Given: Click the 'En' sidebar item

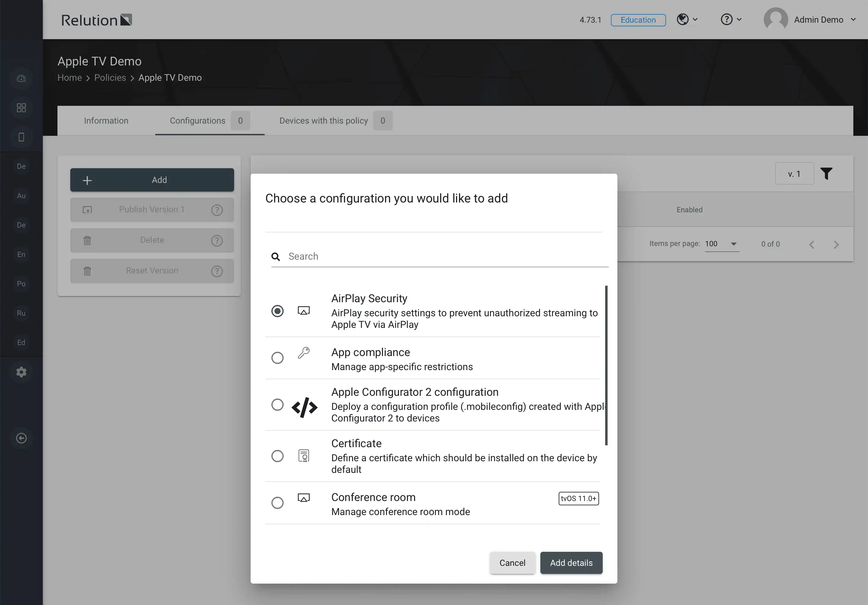Looking at the screenshot, I should (x=22, y=254).
